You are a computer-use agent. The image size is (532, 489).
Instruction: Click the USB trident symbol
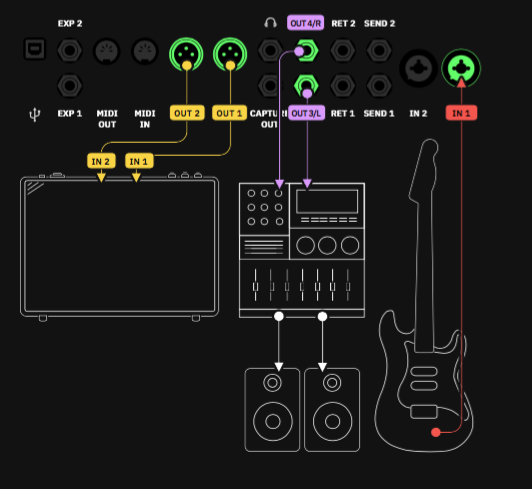35,115
